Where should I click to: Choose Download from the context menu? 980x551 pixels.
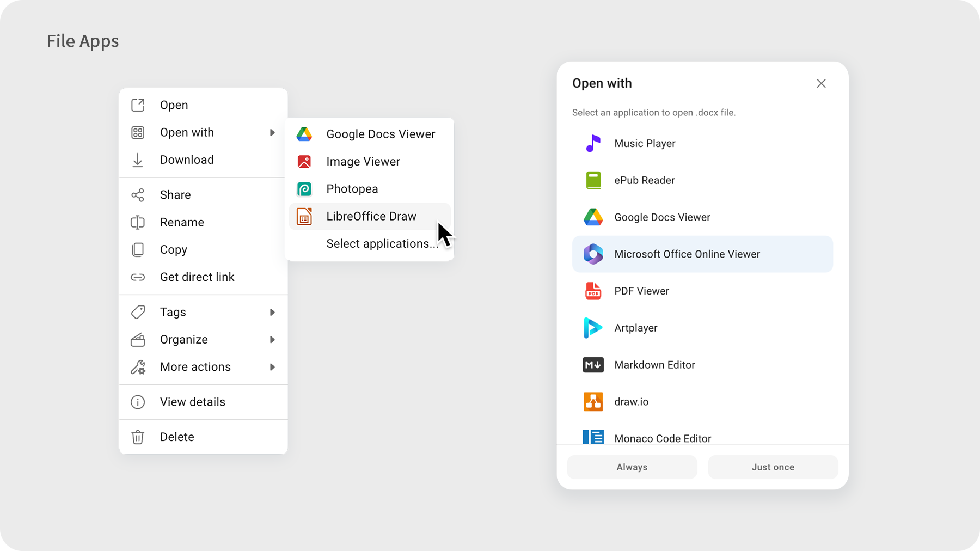click(204, 160)
